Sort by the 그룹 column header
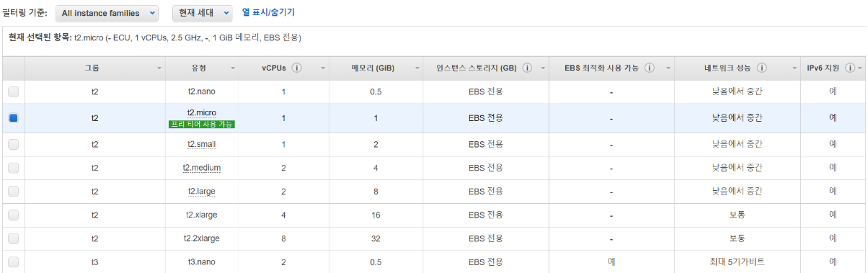This screenshot has height=273, width=868. click(x=92, y=68)
